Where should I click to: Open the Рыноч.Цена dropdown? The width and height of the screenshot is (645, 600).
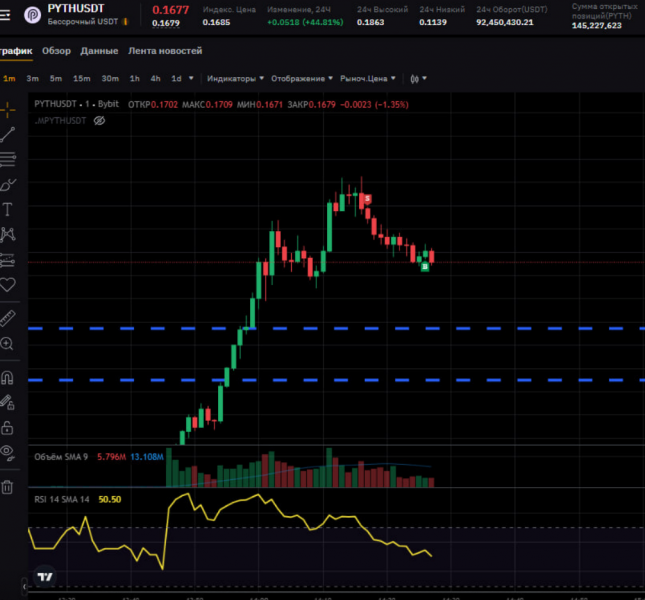pyautogui.click(x=367, y=79)
